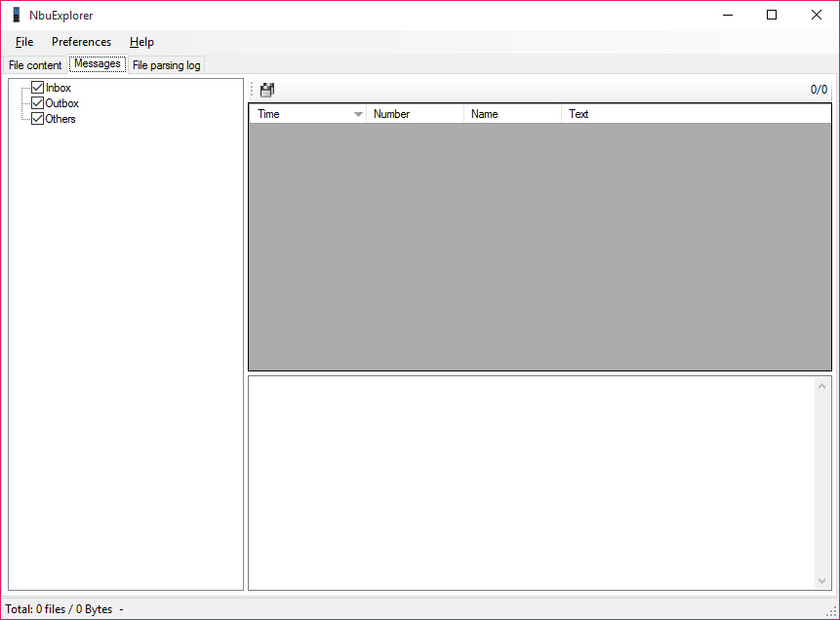
Task: Sort messages by the Time column
Action: coord(308,114)
